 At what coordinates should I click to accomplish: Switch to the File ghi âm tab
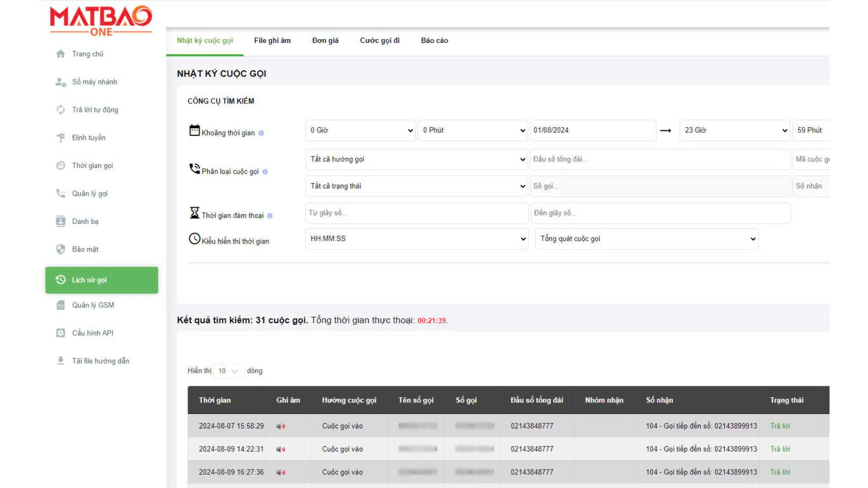click(272, 41)
